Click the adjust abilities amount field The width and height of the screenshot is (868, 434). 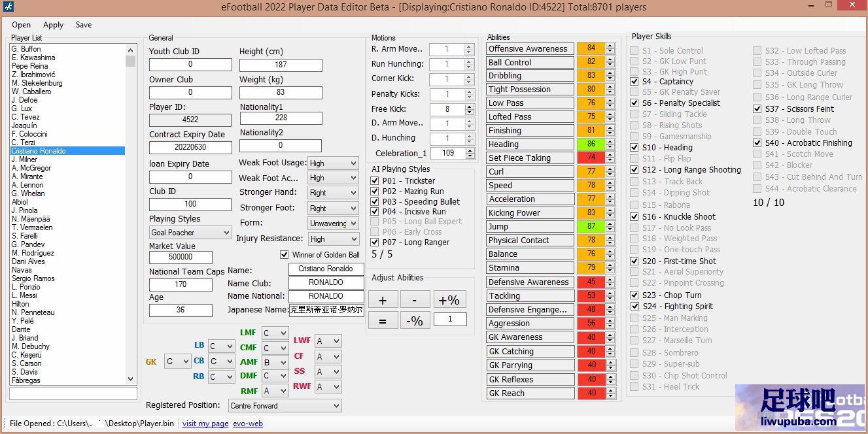click(x=450, y=320)
